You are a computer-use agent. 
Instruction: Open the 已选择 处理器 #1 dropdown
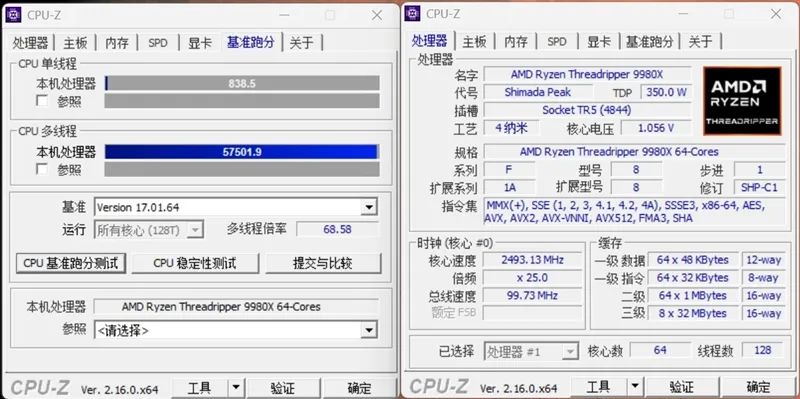pyautogui.click(x=570, y=351)
